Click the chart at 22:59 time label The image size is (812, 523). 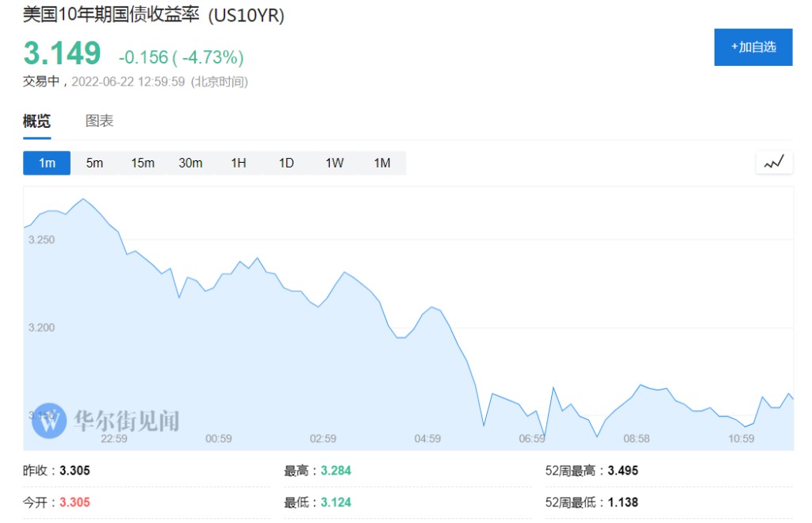tap(114, 438)
